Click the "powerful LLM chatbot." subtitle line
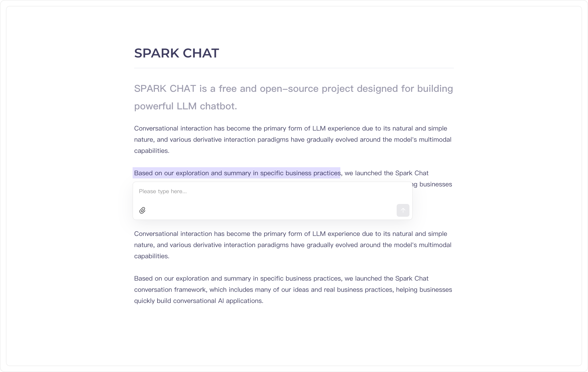The height and width of the screenshot is (372, 588). (x=186, y=106)
